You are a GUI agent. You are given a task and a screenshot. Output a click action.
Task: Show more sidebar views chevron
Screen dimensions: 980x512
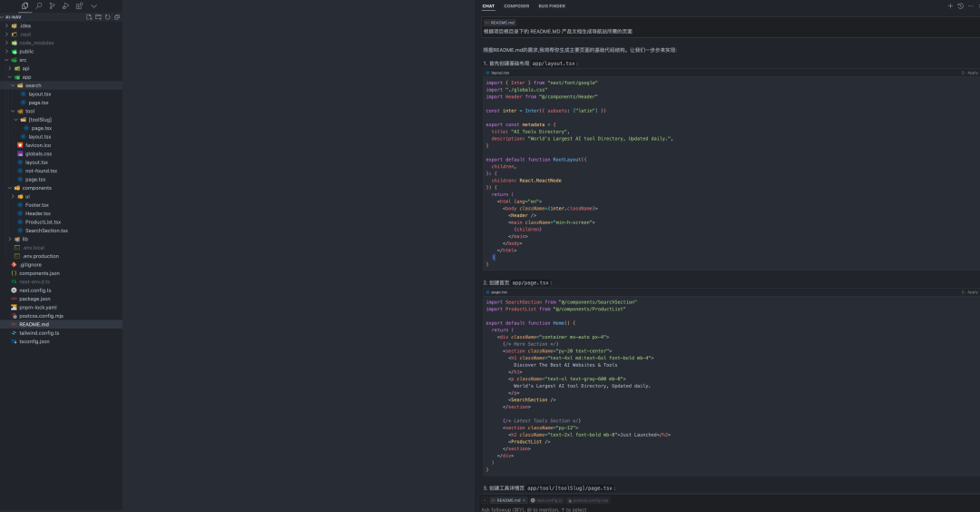(93, 5)
